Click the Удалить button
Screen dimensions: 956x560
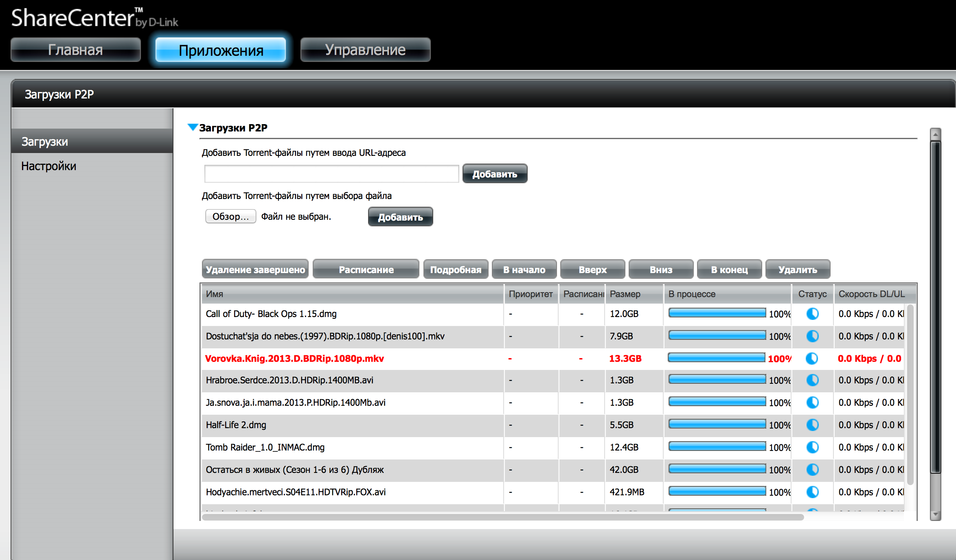click(797, 269)
